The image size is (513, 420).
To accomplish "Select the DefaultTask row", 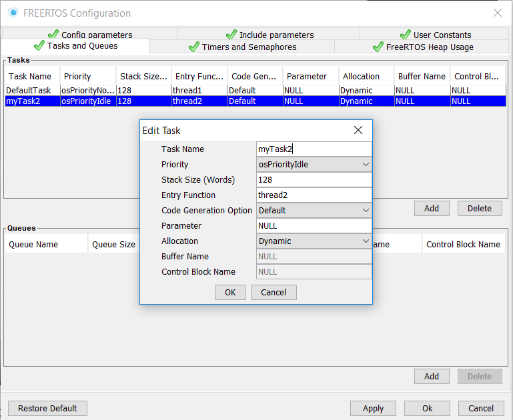I will pos(255,91).
